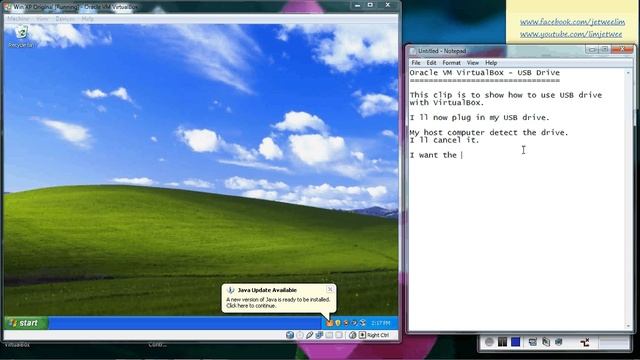Screen dimensions: 640x360
Task: Open the VirtualBox Help menu
Action: (87, 19)
